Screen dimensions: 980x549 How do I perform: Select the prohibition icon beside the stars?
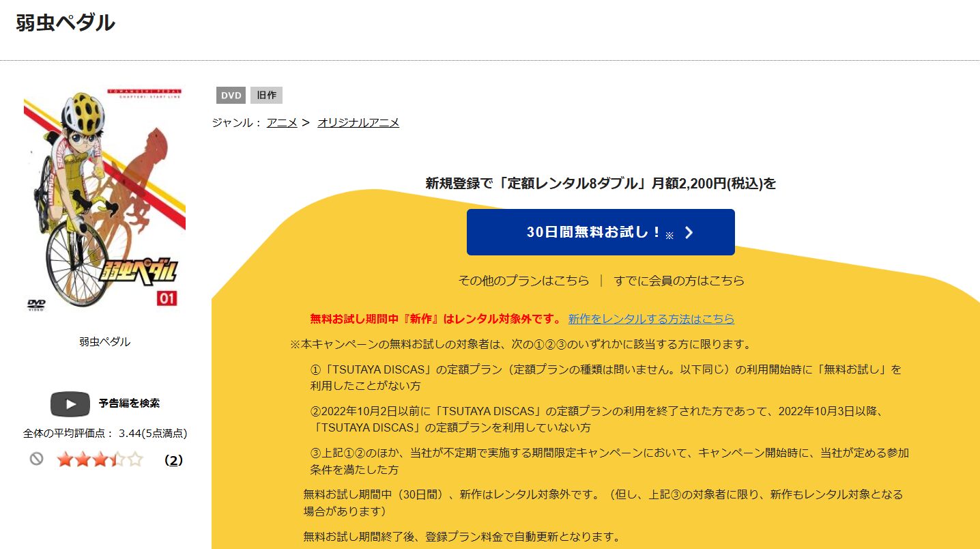[x=37, y=458]
